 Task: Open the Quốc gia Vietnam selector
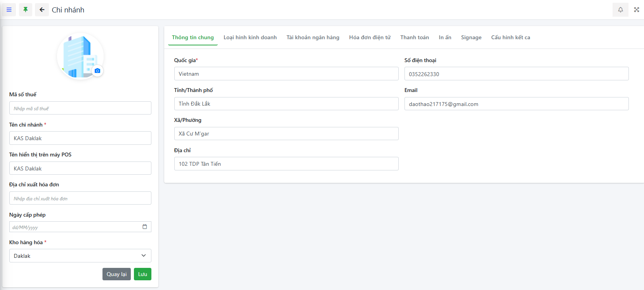pyautogui.click(x=286, y=74)
